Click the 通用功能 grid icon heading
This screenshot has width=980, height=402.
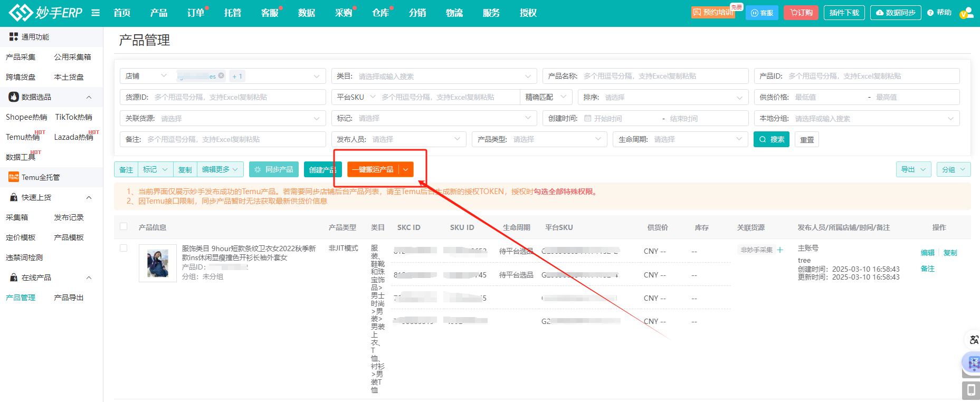coord(14,36)
